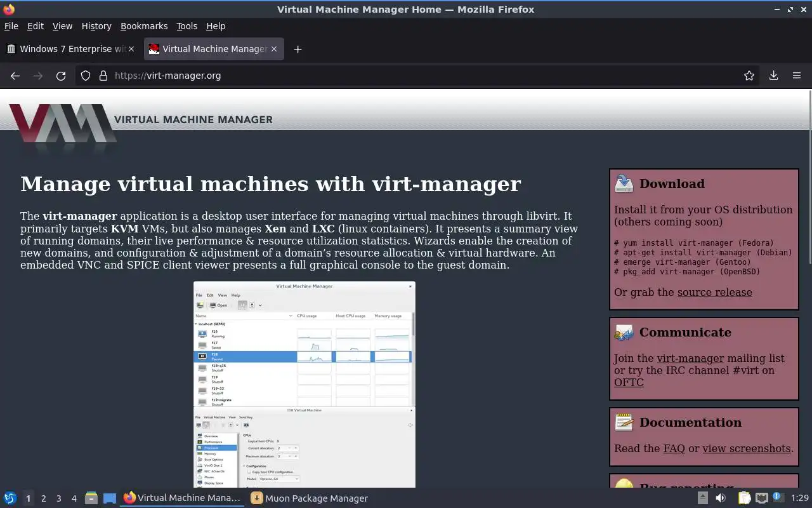Switch to virtual desktop 2
Image resolution: width=812 pixels, height=508 pixels.
tap(43, 498)
